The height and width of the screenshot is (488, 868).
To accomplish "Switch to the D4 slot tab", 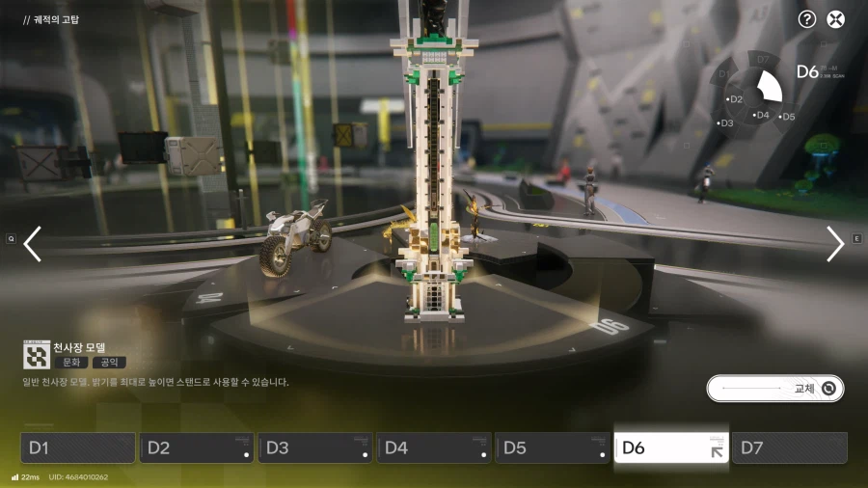I will [434, 447].
